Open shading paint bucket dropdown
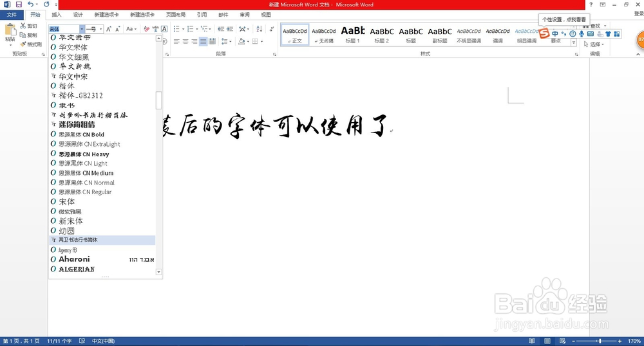Image resolution: width=644 pixels, height=346 pixels. (249, 41)
